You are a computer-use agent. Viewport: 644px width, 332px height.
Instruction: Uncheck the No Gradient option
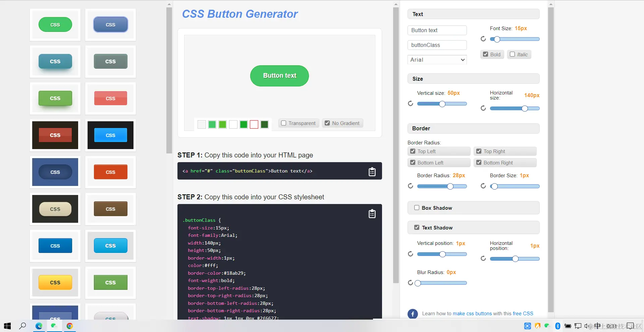327,123
